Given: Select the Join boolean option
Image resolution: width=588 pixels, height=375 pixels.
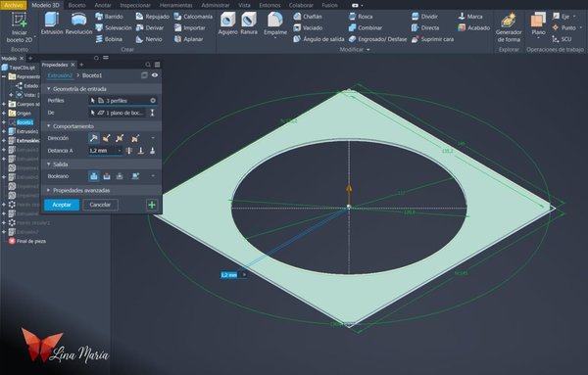Looking at the screenshot, I should point(94,176).
